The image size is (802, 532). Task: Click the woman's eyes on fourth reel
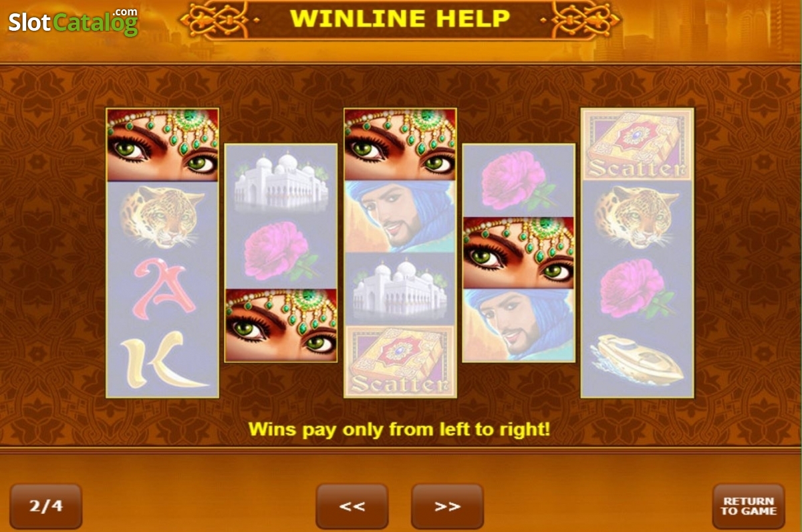(x=518, y=253)
